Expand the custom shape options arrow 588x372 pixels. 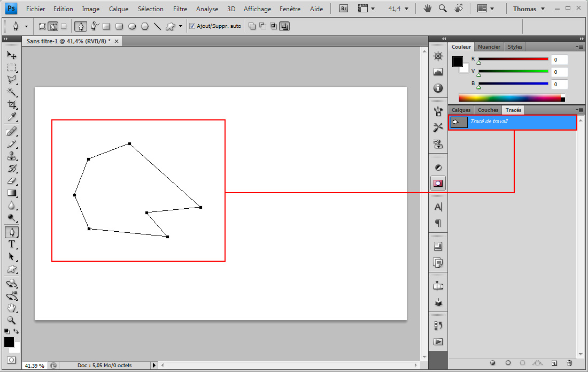(x=181, y=26)
